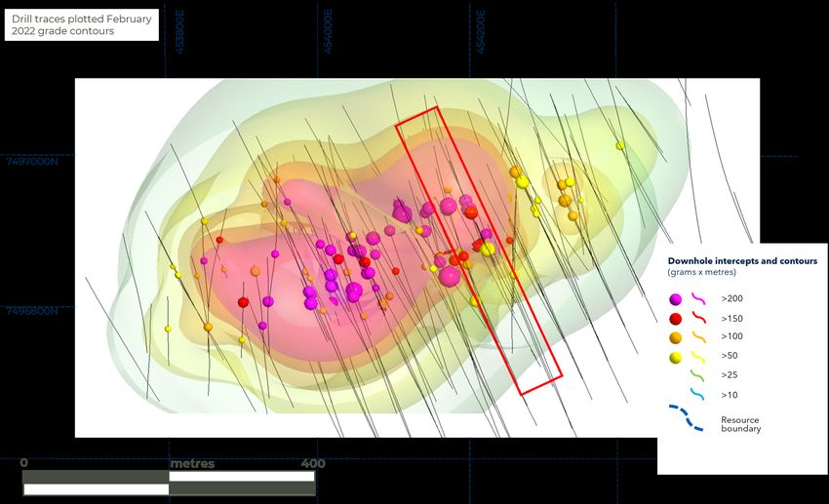Click the 'Drill traces plotted February 2022' caption

(x=81, y=24)
